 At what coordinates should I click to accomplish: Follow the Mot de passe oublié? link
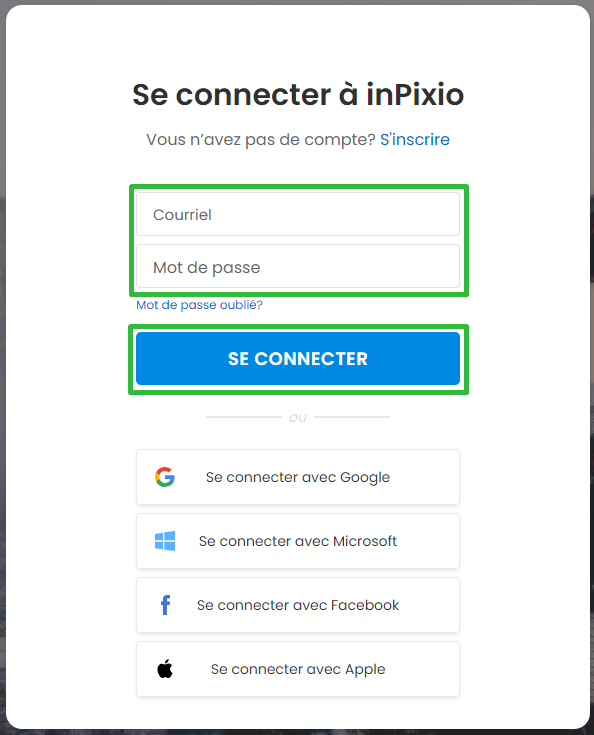pyautogui.click(x=199, y=305)
